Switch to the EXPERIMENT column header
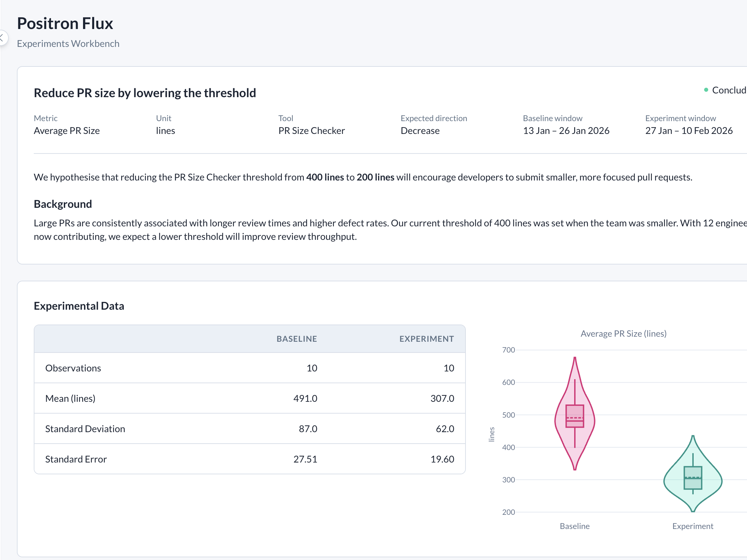Screen dimensions: 747x560 tap(426, 339)
